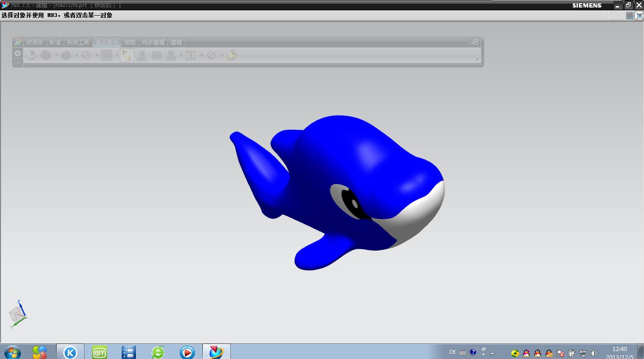Image resolution: width=644 pixels, height=359 pixels.
Task: Toggle the full-screen icon at far top-right
Action: tap(639, 16)
